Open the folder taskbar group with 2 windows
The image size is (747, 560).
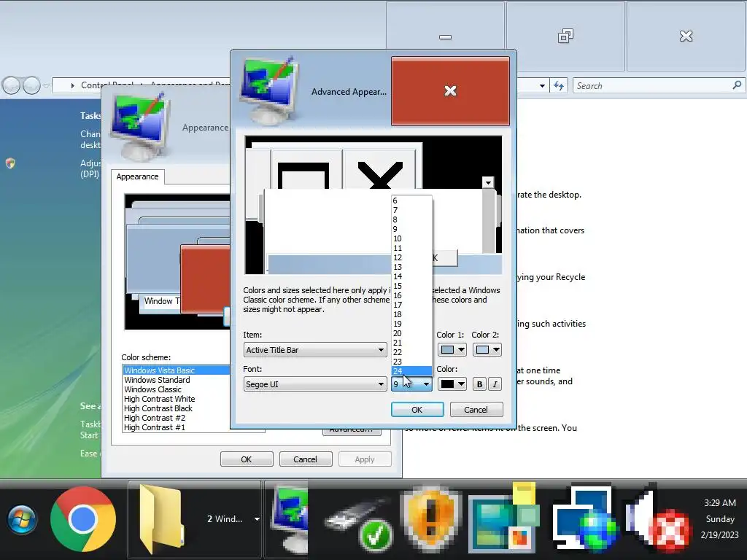coord(195,519)
